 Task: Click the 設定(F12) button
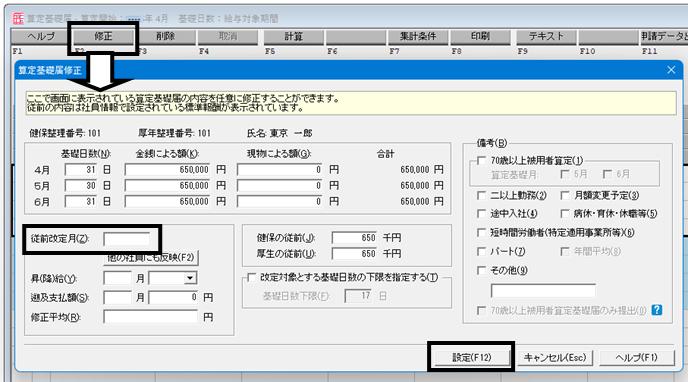pos(472,357)
